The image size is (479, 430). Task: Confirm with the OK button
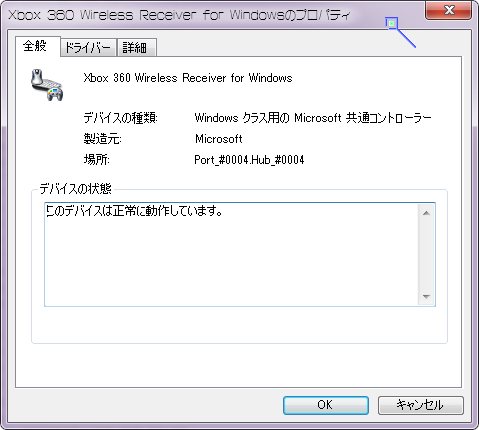(x=325, y=405)
